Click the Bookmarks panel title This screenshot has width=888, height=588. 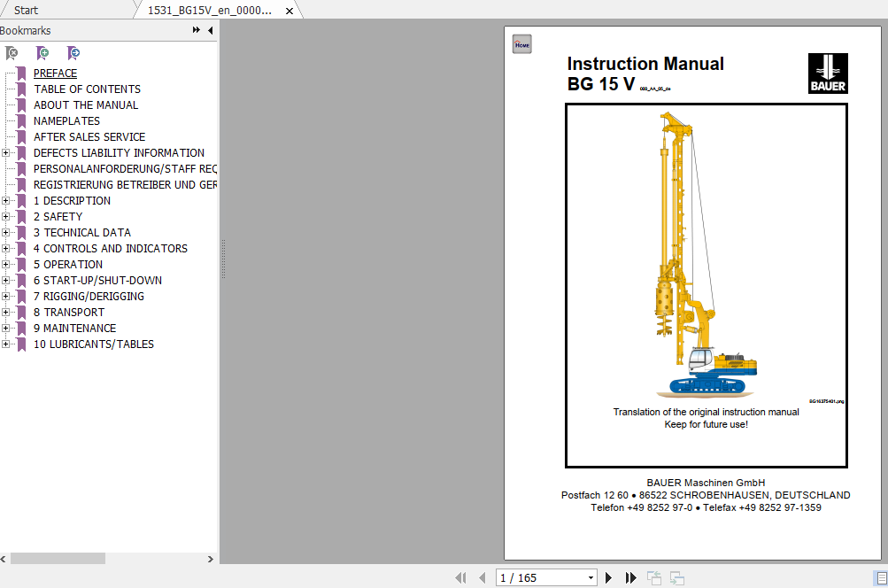tap(25, 31)
